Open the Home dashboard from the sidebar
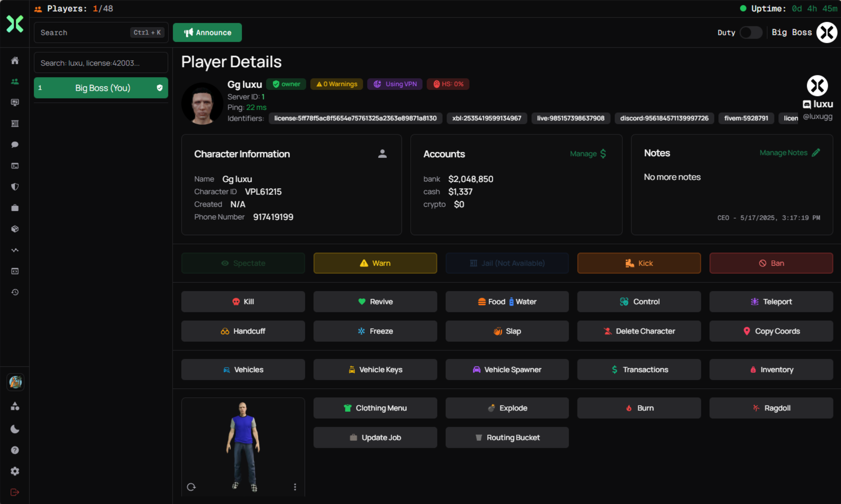This screenshot has width=841, height=504. (x=15, y=60)
